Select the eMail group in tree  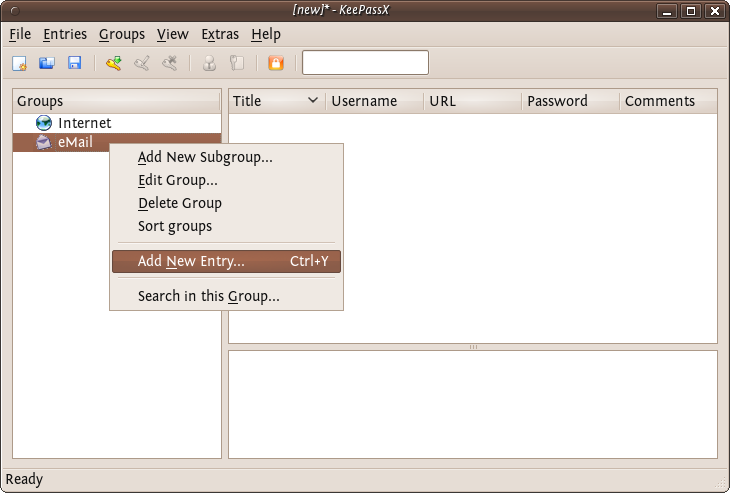coord(75,143)
